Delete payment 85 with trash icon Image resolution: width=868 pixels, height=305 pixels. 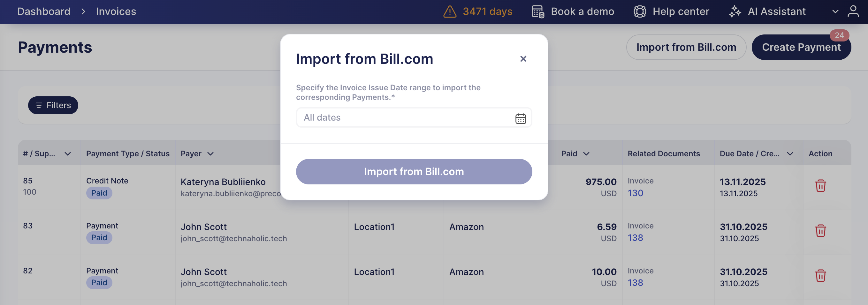click(820, 186)
